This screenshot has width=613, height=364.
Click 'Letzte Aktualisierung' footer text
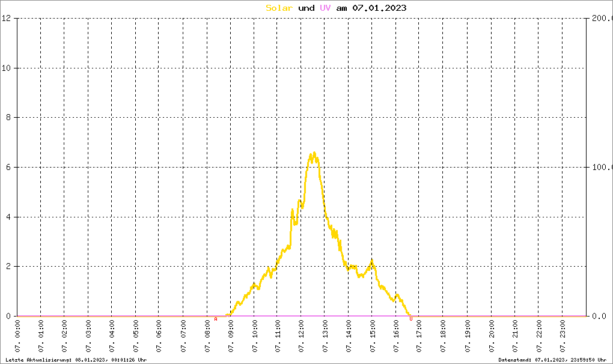[x=76, y=360]
